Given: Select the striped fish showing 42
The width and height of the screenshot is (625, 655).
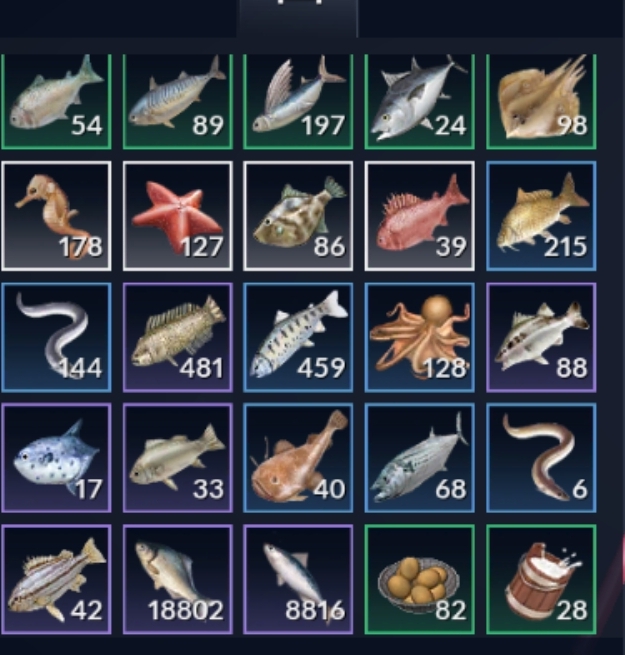Looking at the screenshot, I should pyautogui.click(x=56, y=579).
